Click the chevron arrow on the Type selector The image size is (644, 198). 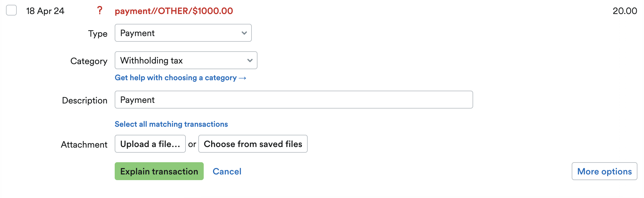pos(244,33)
